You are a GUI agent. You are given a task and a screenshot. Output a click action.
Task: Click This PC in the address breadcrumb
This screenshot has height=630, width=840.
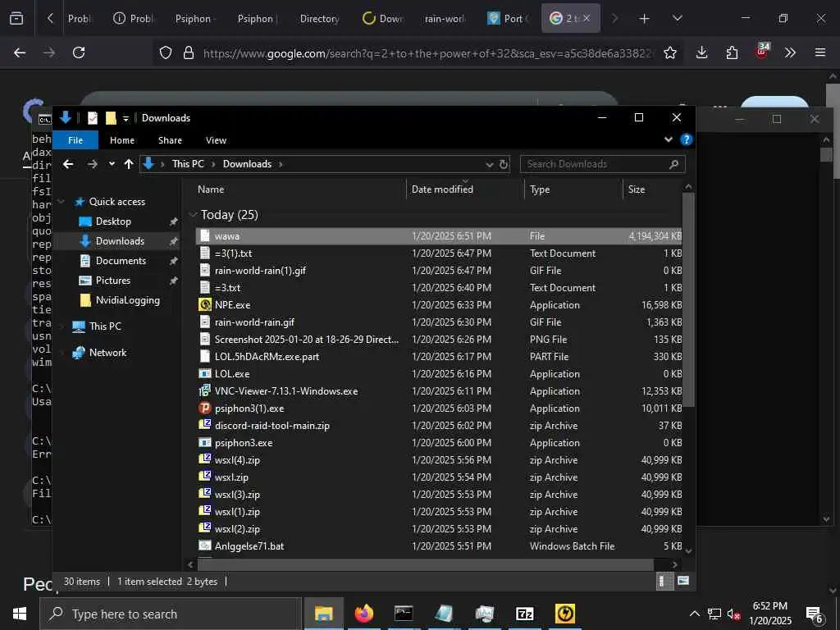coord(188,164)
